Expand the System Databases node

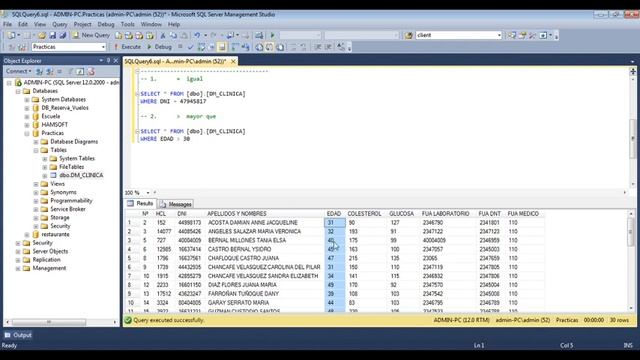[27, 100]
